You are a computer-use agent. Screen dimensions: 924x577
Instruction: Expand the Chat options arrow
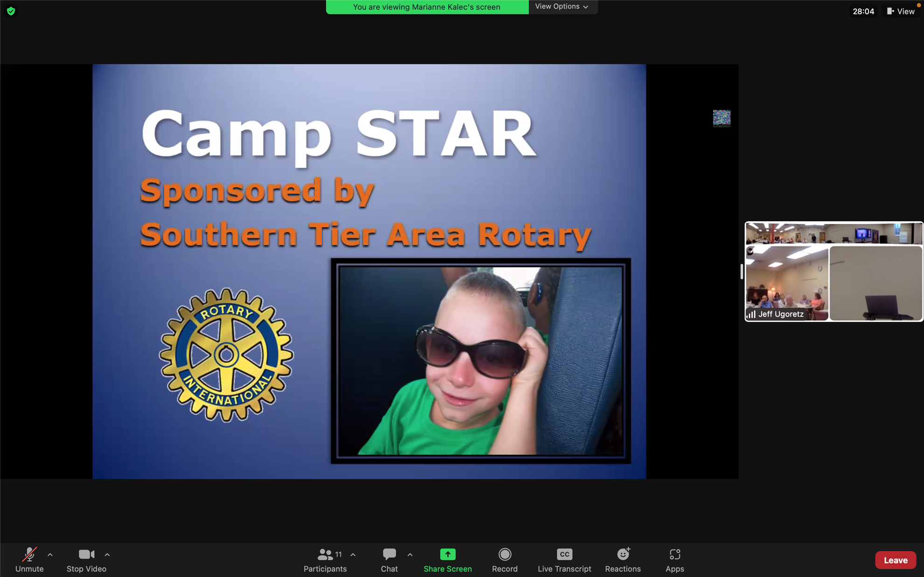[x=410, y=555]
